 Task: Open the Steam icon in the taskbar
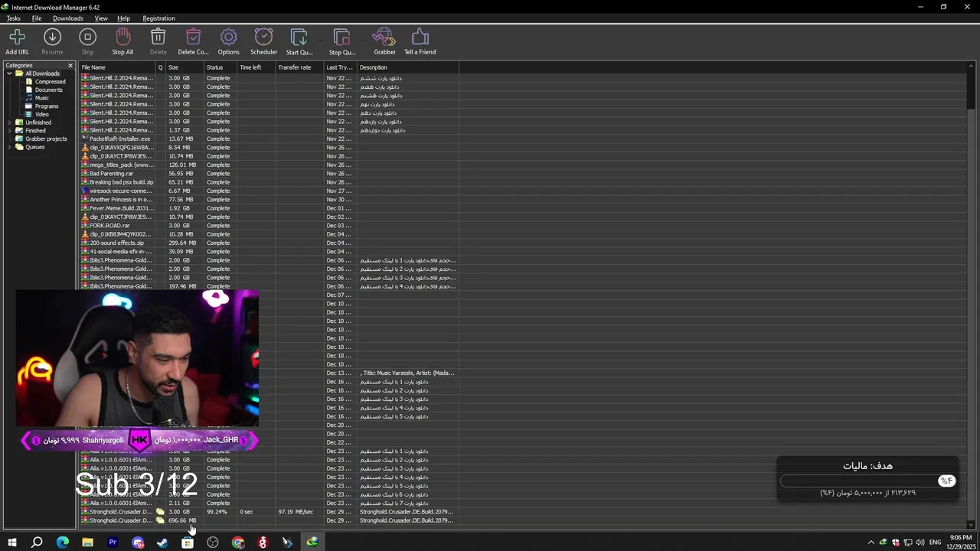162,543
